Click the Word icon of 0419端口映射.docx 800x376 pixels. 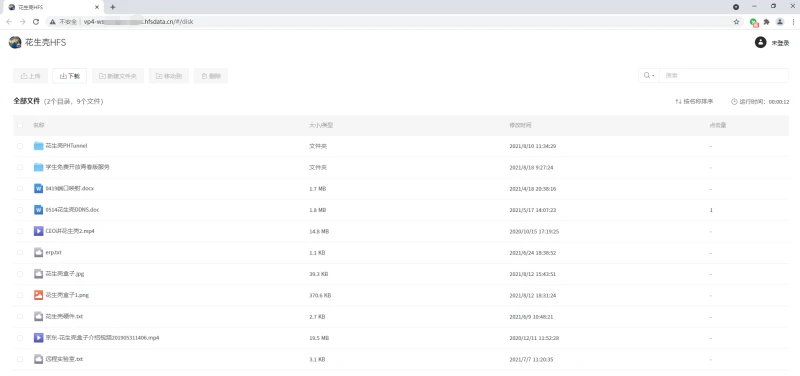(38, 188)
